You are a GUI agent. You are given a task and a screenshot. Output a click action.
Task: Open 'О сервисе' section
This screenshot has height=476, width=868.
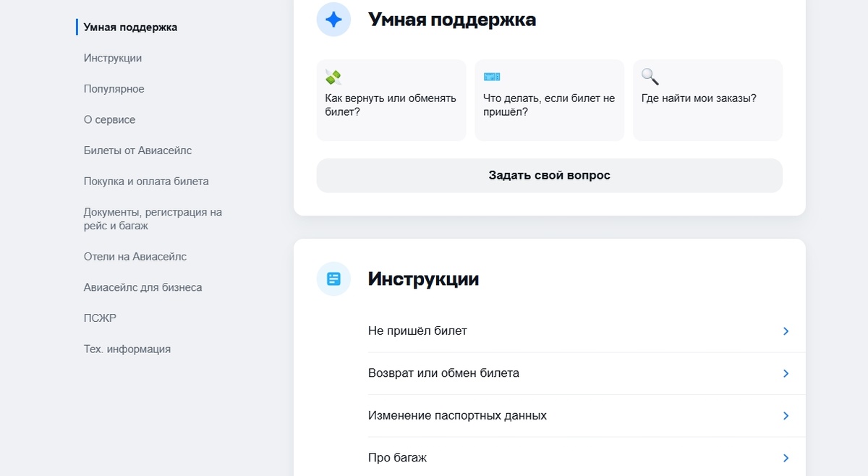coord(108,119)
